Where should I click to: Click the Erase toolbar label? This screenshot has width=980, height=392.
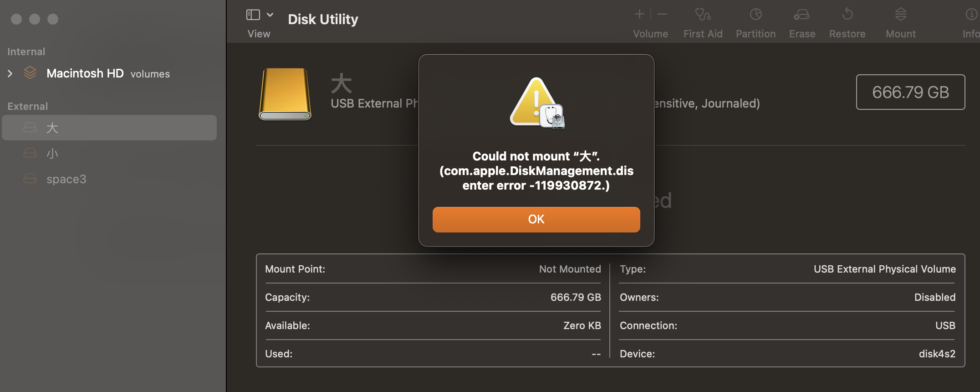tap(802, 34)
